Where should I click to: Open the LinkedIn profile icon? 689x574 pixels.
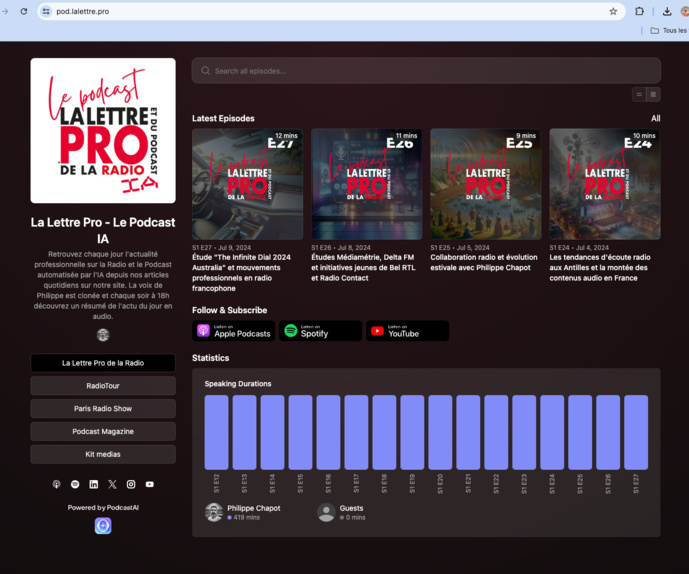94,484
